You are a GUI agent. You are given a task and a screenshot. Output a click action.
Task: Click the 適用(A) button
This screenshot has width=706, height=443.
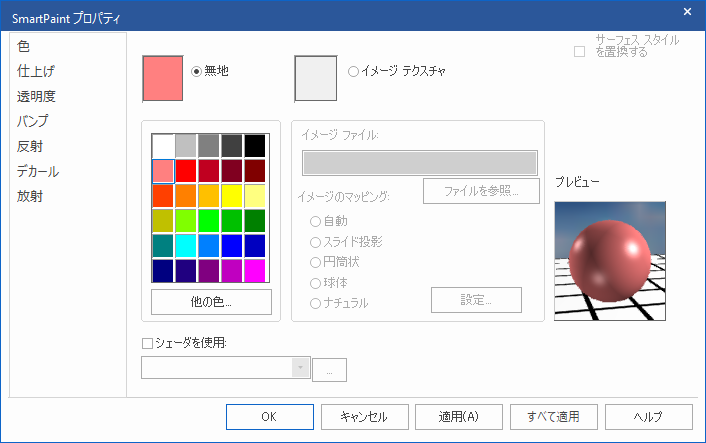[459, 417]
